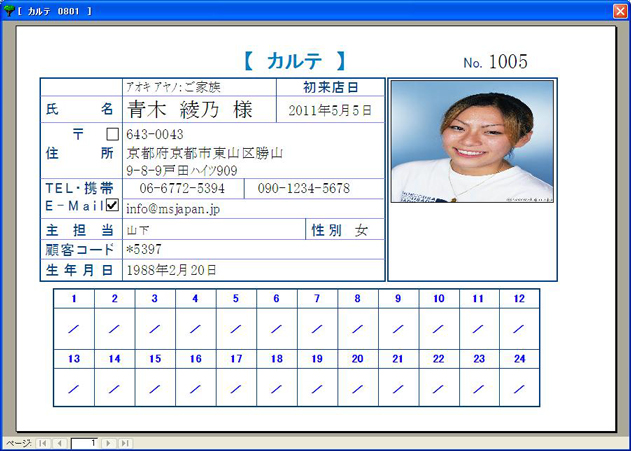
Task: Click visit grid header 24
Action: coord(519,358)
